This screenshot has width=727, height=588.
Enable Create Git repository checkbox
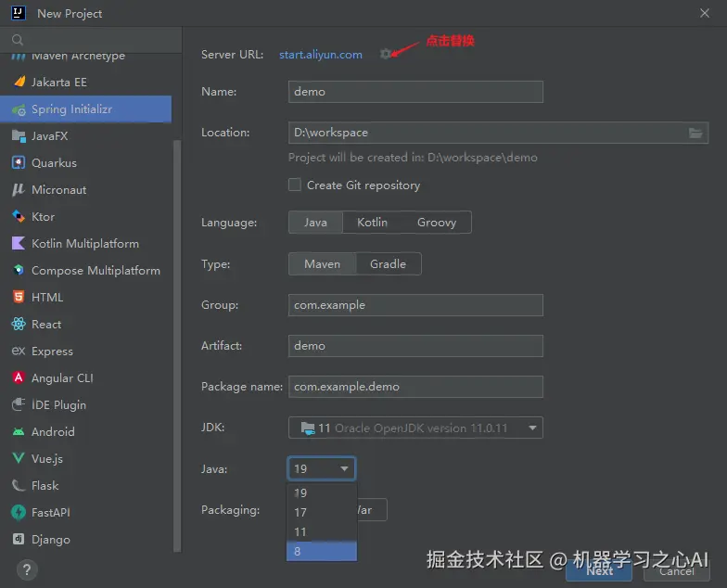[x=295, y=185]
